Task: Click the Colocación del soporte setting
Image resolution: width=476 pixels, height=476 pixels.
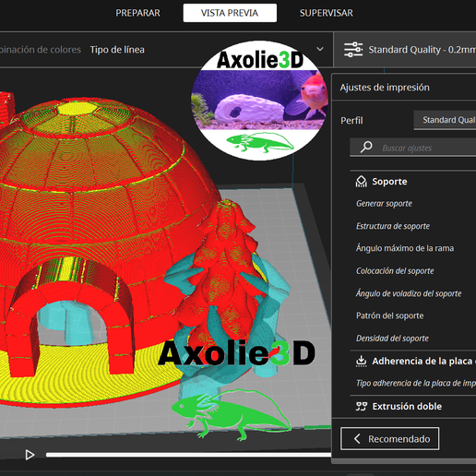Action: pos(395,271)
